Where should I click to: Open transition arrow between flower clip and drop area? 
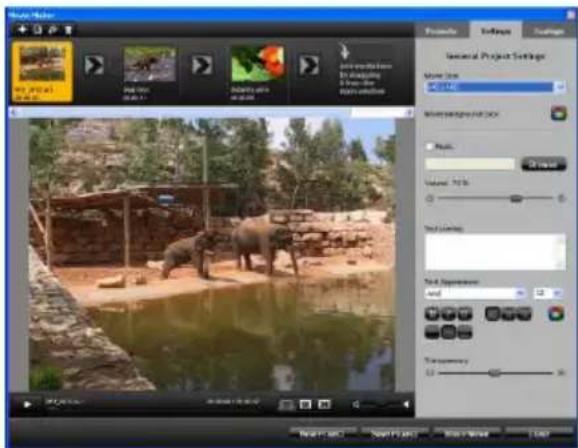(309, 65)
